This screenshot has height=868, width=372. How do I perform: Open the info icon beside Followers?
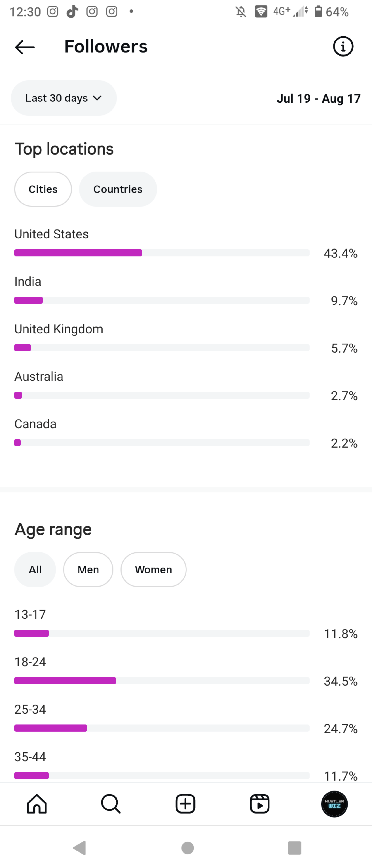(x=343, y=46)
